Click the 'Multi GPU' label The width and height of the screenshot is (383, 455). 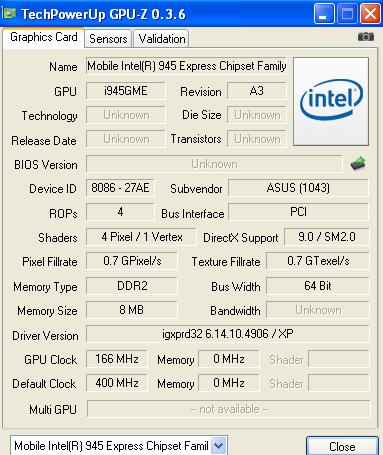click(x=53, y=409)
